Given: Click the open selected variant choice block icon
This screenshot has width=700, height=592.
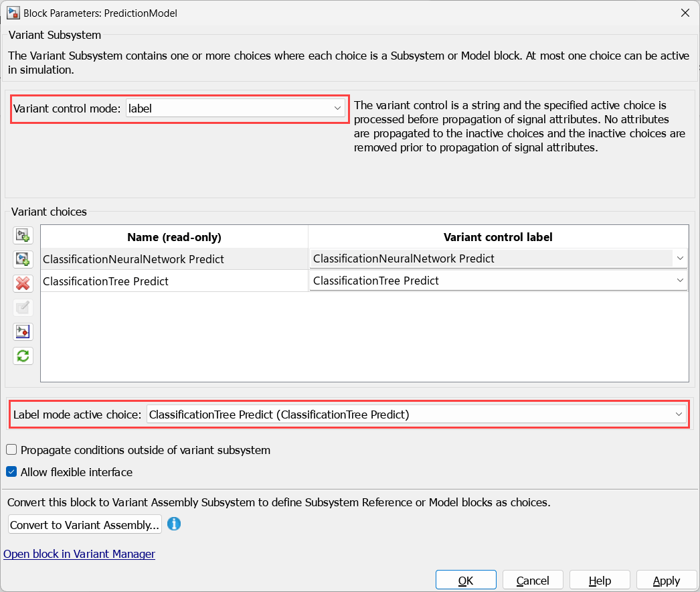Looking at the screenshot, I should click(x=23, y=331).
